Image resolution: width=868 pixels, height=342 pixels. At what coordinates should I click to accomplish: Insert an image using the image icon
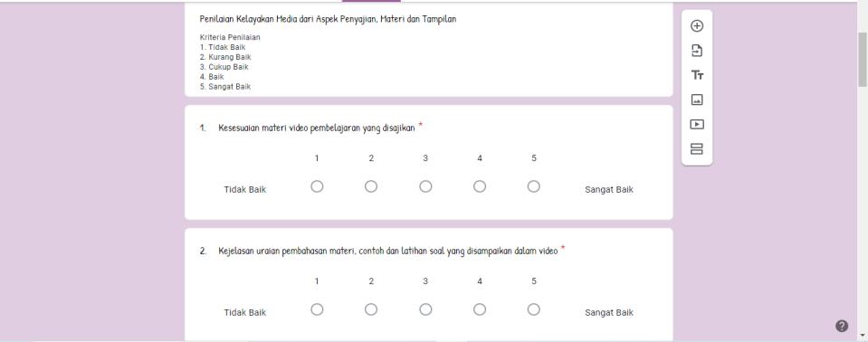[x=697, y=100]
